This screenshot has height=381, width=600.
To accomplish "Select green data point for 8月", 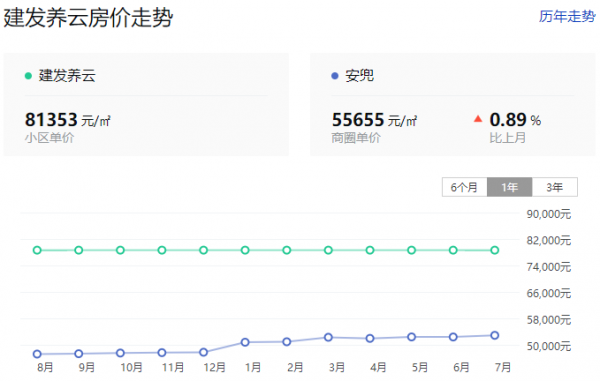I will [37, 250].
